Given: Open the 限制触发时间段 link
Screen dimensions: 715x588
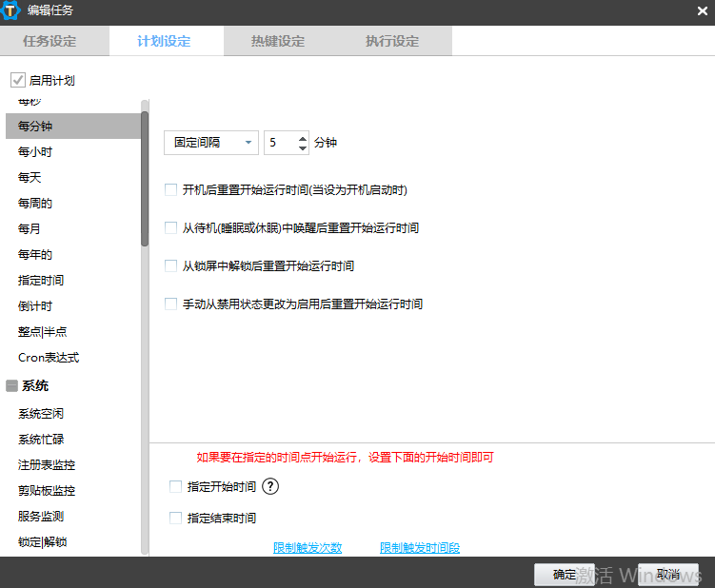Looking at the screenshot, I should point(420,548).
